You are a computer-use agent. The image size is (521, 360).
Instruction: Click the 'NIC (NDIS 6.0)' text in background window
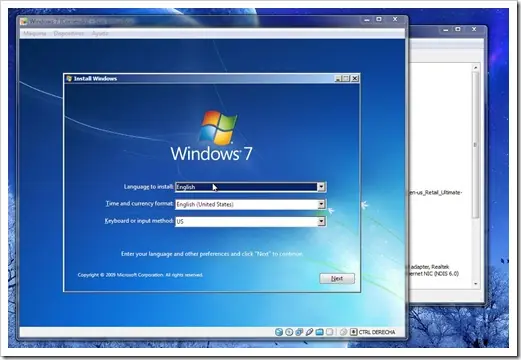pos(441,274)
